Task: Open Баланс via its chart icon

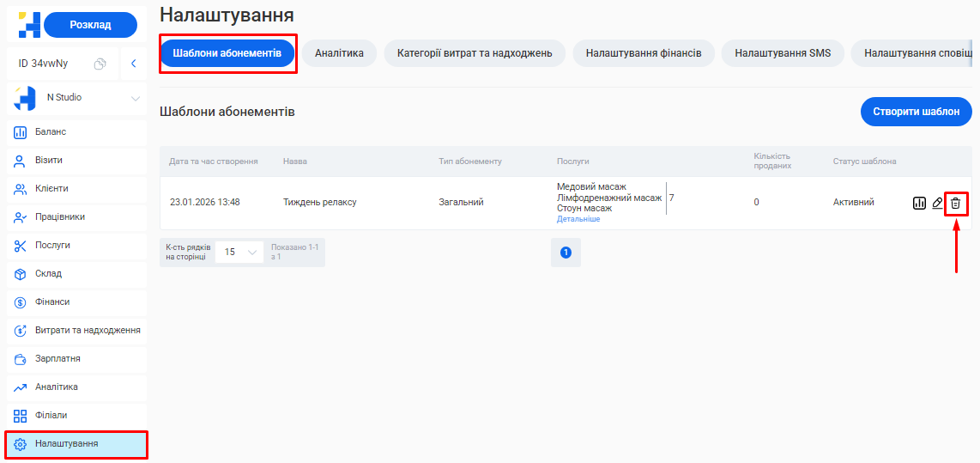Action: pos(20,132)
